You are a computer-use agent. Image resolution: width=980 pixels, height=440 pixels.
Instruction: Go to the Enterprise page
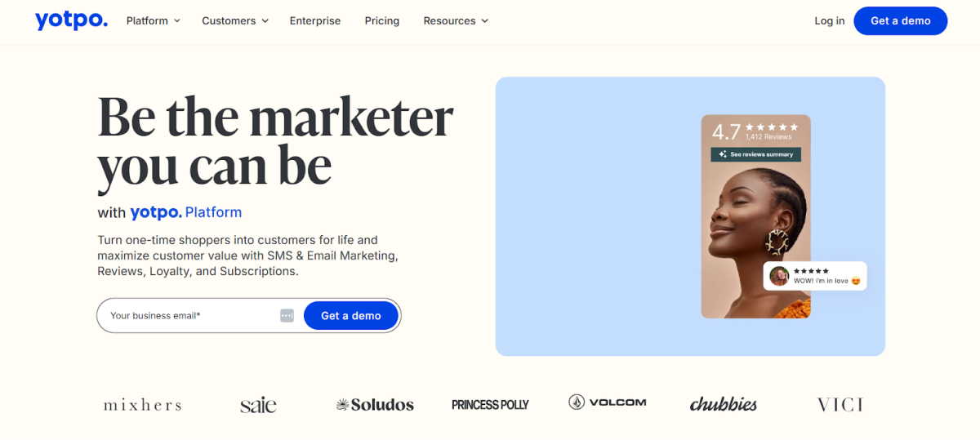click(x=315, y=21)
